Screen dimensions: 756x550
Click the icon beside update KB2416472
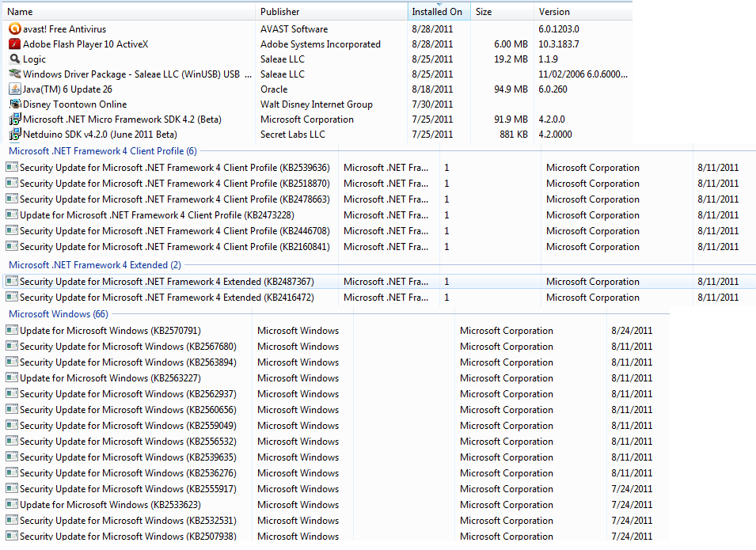pos(12,297)
